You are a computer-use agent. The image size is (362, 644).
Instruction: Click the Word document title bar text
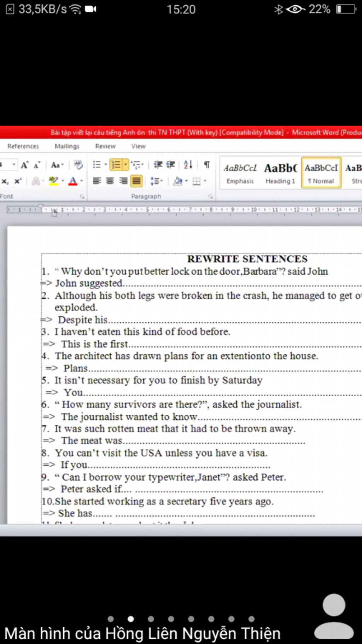206,132
